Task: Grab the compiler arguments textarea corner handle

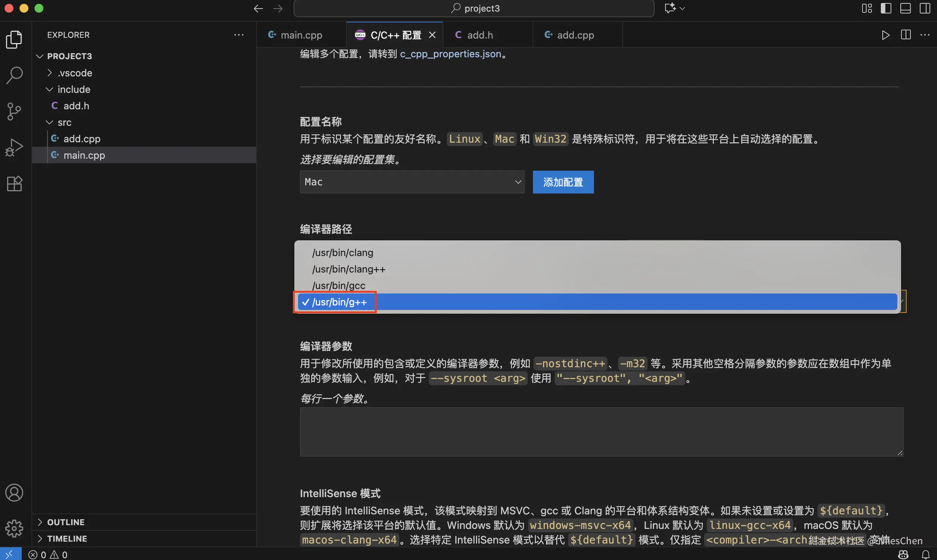Action: pos(900,453)
